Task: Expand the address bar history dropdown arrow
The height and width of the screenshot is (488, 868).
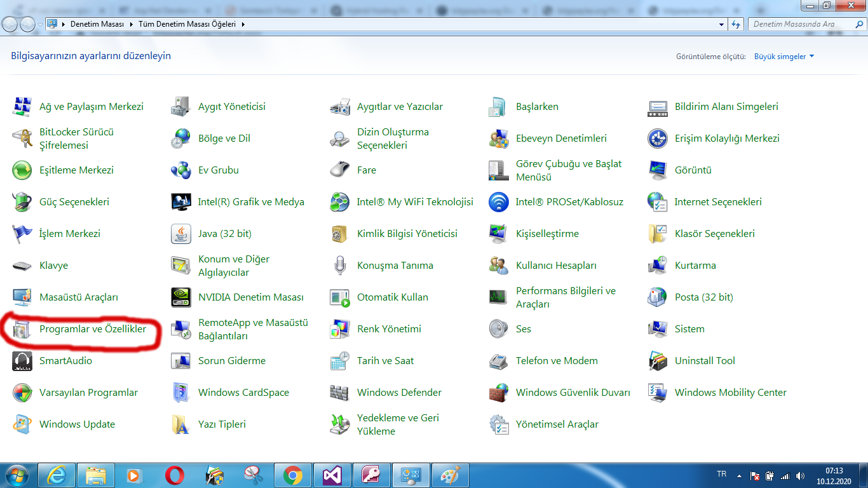Action: pyautogui.click(x=721, y=24)
